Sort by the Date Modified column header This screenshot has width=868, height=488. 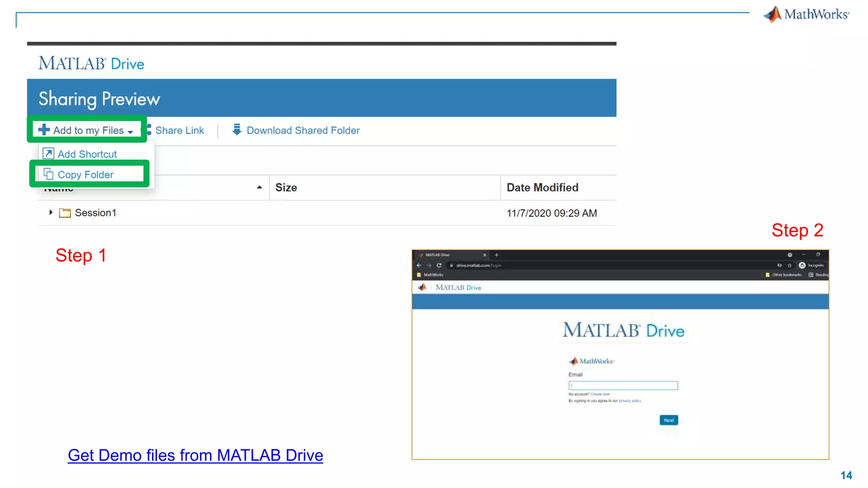pos(542,188)
